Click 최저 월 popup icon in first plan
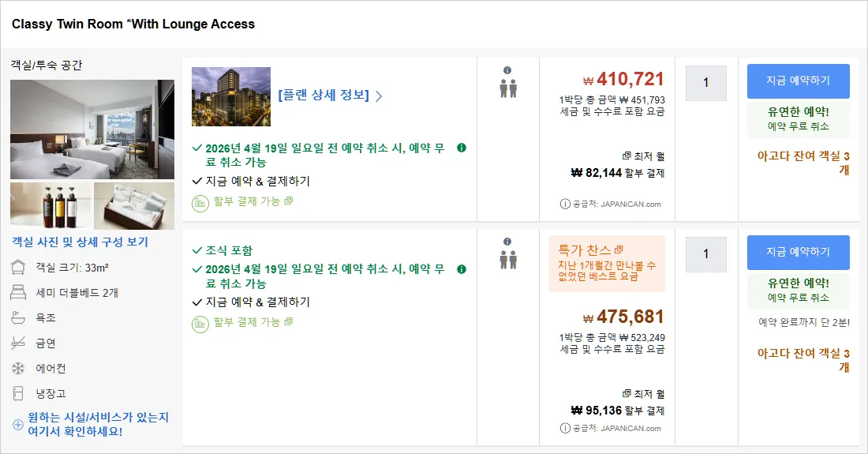 click(627, 156)
